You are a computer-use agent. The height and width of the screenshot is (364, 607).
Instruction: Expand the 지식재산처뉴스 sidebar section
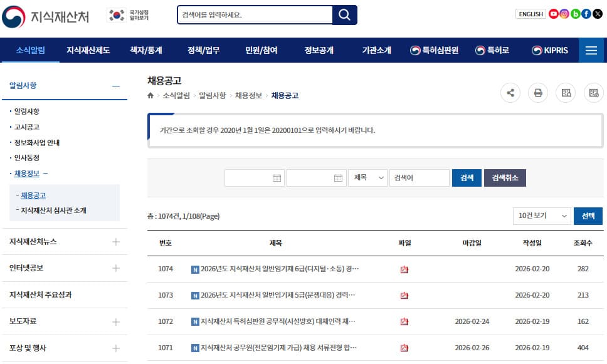click(116, 241)
